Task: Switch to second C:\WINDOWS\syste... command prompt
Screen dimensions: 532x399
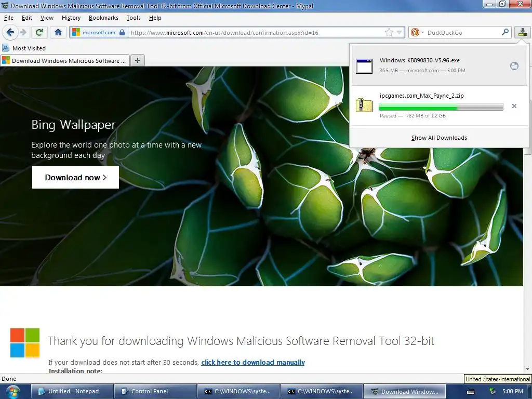Action: point(322,391)
